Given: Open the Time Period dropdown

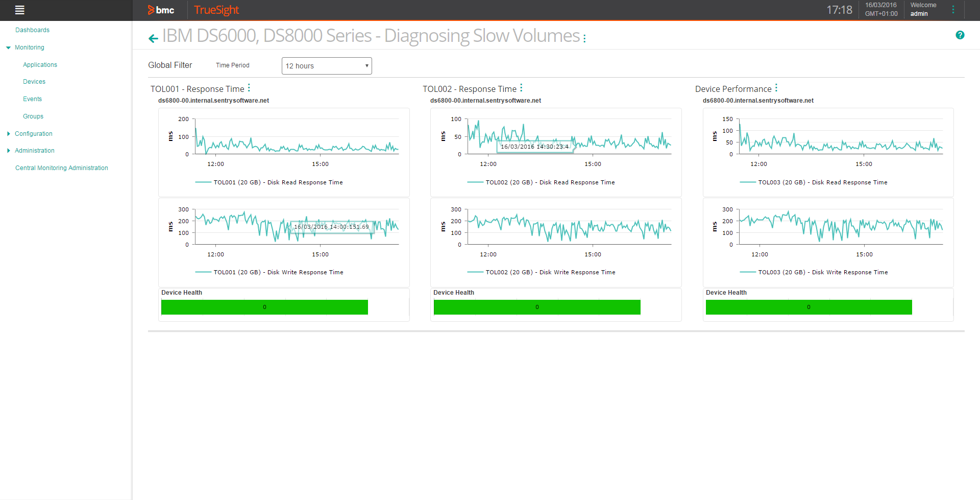Looking at the screenshot, I should [327, 66].
